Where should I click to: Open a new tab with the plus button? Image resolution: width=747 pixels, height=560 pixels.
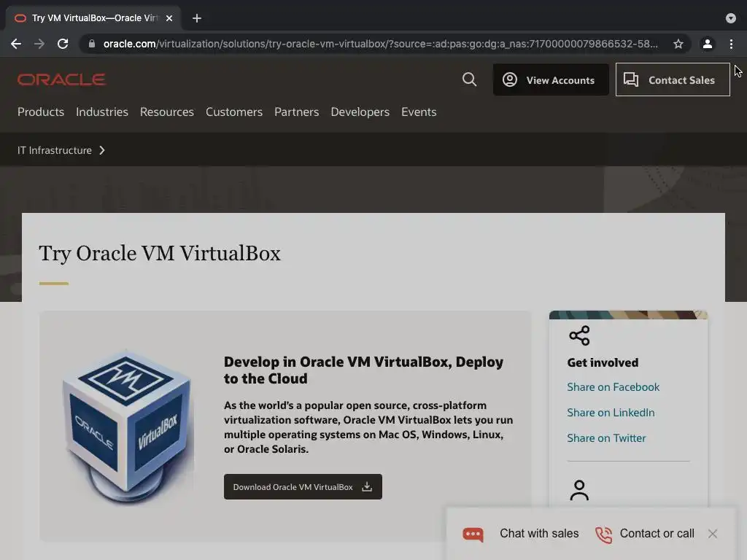pos(197,18)
